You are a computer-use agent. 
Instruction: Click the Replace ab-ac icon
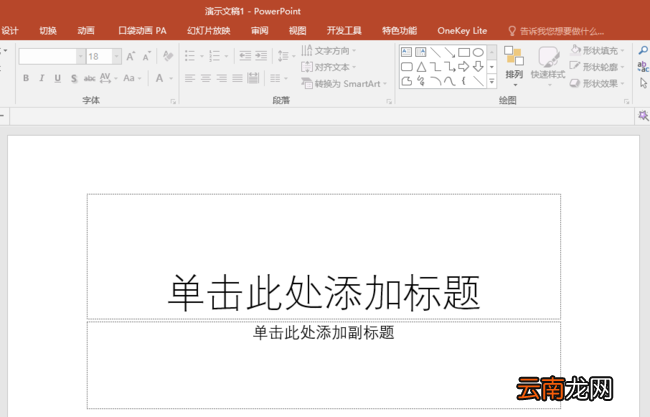(x=643, y=66)
